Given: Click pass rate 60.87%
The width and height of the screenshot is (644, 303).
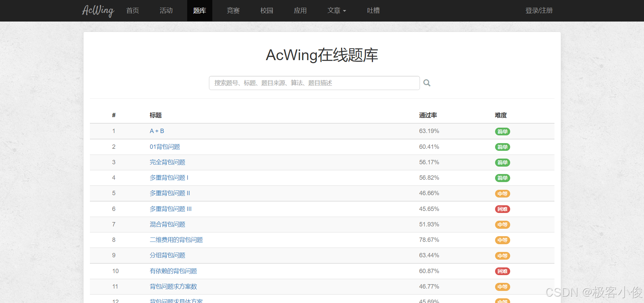Looking at the screenshot, I should [x=429, y=271].
